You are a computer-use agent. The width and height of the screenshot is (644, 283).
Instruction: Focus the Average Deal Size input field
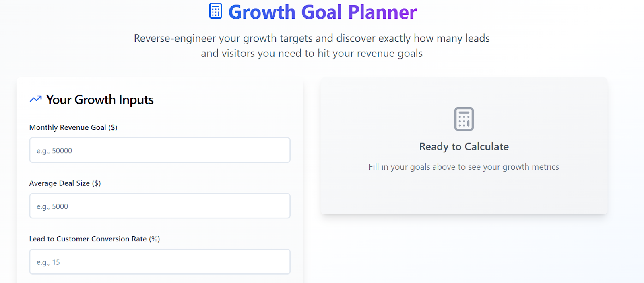coord(160,206)
